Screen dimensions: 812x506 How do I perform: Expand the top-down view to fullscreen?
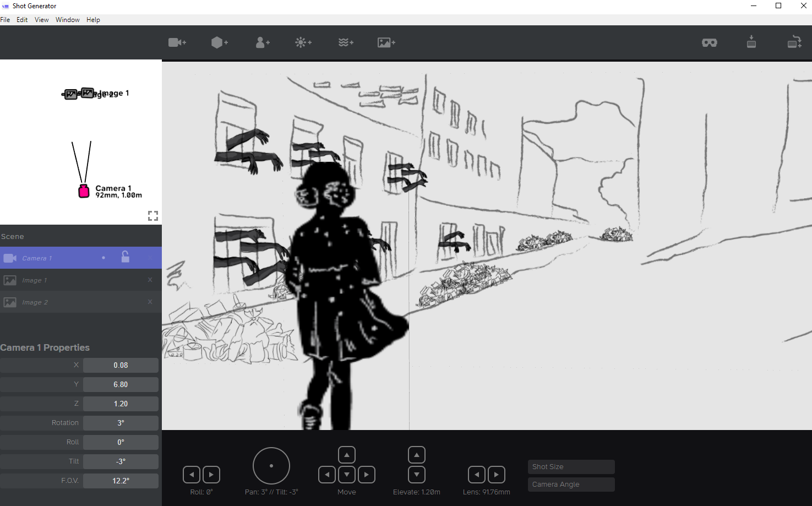point(153,215)
